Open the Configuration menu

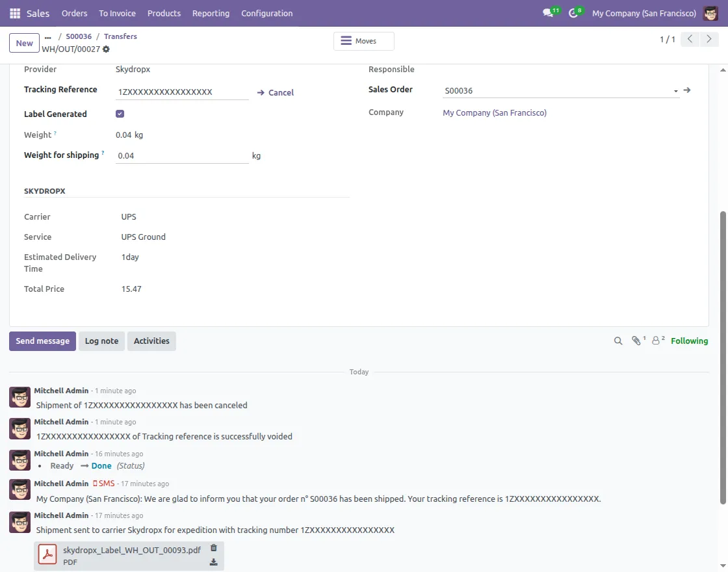point(266,13)
